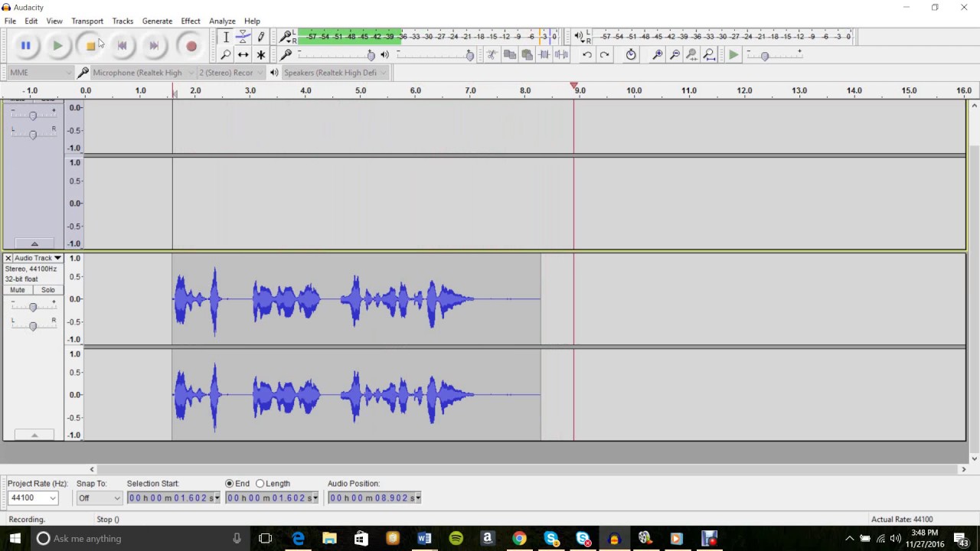The height and width of the screenshot is (551, 980).
Task: Click the Undo arrow
Action: pyautogui.click(x=586, y=54)
